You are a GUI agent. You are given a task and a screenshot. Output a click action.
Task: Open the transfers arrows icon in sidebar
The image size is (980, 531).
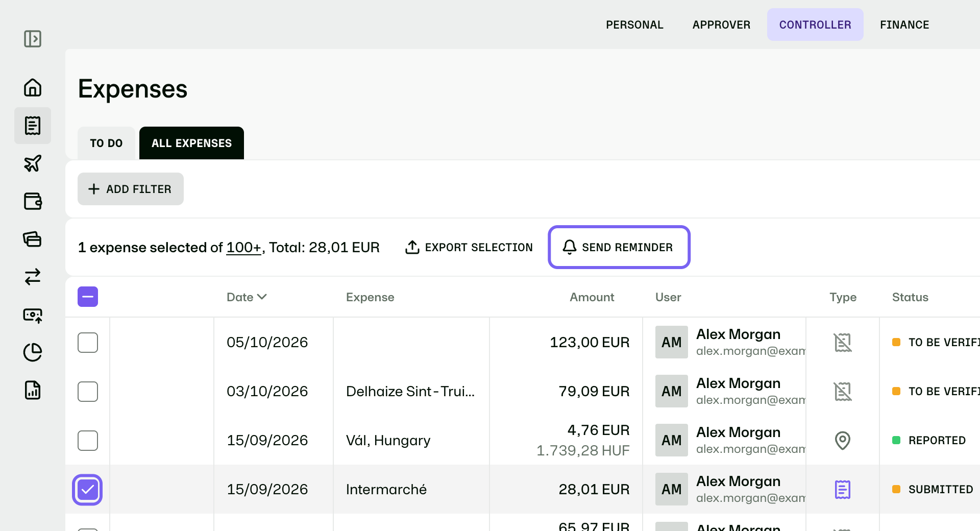click(x=33, y=277)
